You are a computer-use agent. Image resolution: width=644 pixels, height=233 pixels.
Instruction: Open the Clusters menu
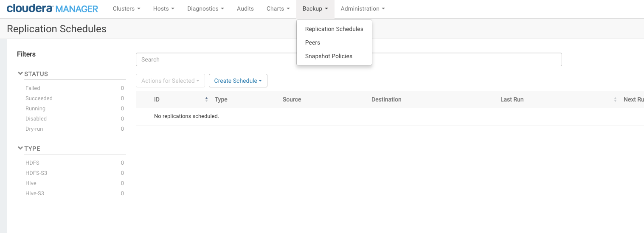click(x=126, y=8)
